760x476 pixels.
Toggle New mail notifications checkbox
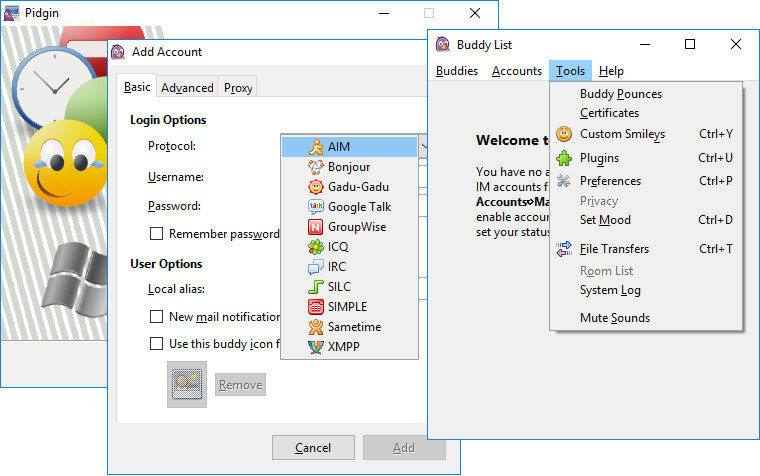(x=156, y=317)
